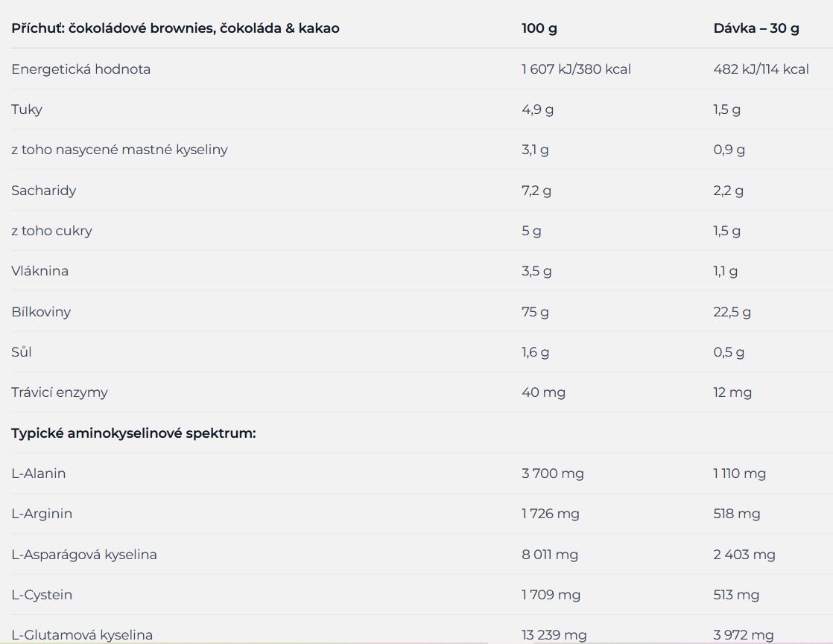The image size is (833, 644).
Task: Click the 'z toho cukry' label
Action: click(x=51, y=230)
